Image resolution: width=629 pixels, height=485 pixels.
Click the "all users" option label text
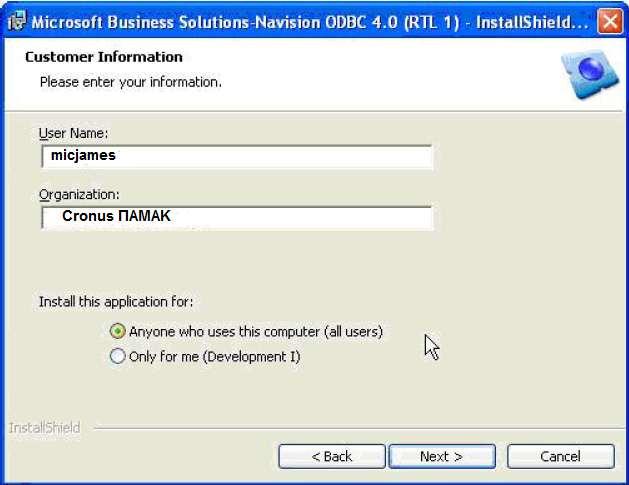tap(256, 332)
